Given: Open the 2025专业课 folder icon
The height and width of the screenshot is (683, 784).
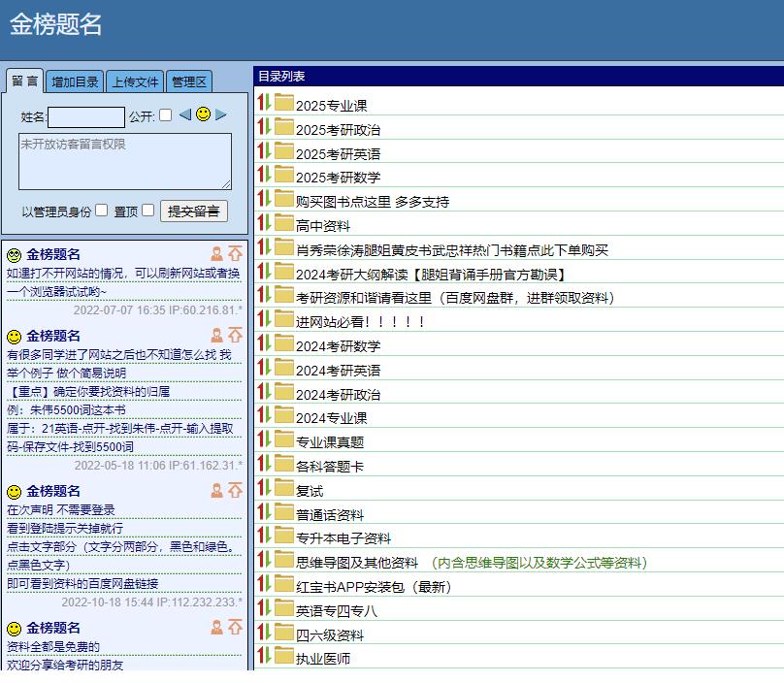Looking at the screenshot, I should click(283, 103).
